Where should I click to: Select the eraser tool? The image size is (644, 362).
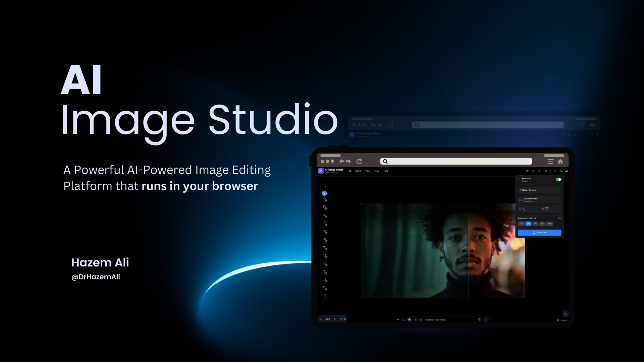tap(325, 264)
